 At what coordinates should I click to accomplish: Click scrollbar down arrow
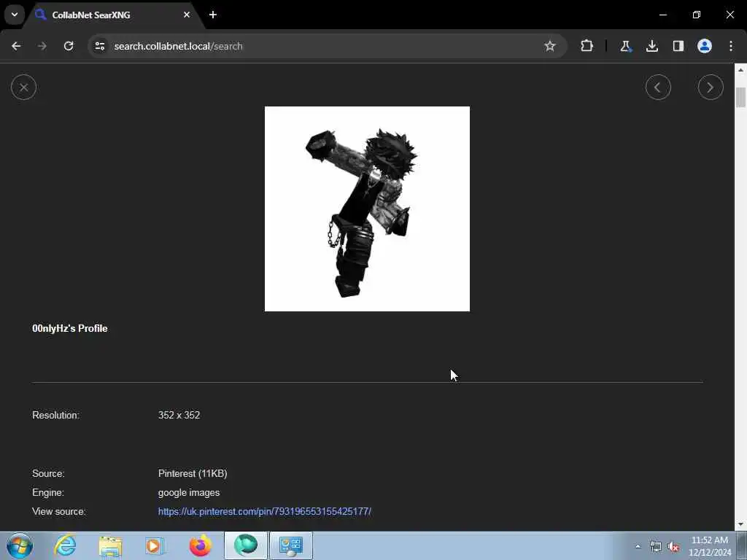click(x=740, y=524)
